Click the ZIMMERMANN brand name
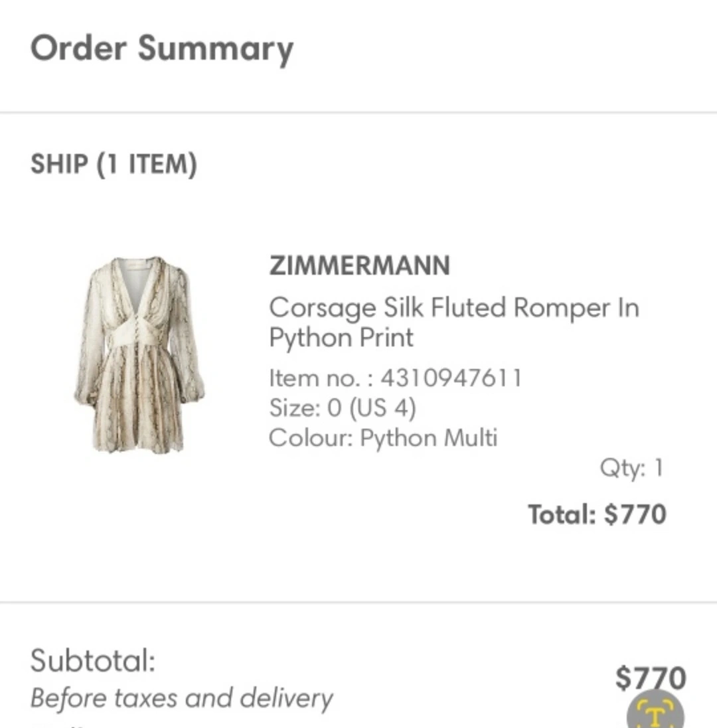Screen dimensions: 717x728 tap(359, 265)
